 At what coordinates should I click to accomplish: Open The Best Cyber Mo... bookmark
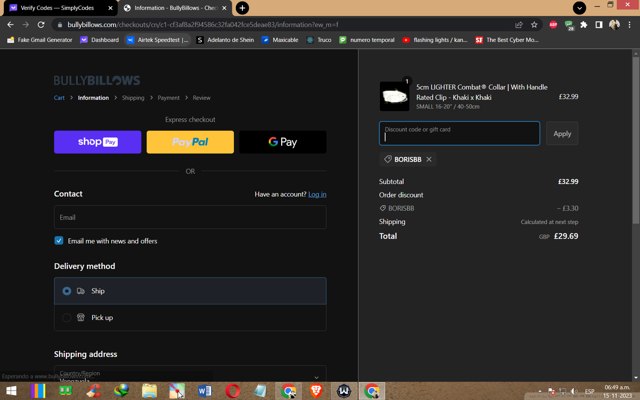[507, 40]
